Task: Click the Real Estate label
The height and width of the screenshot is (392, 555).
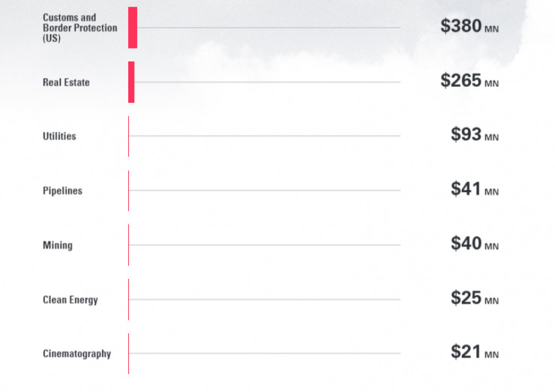Action: 66,82
